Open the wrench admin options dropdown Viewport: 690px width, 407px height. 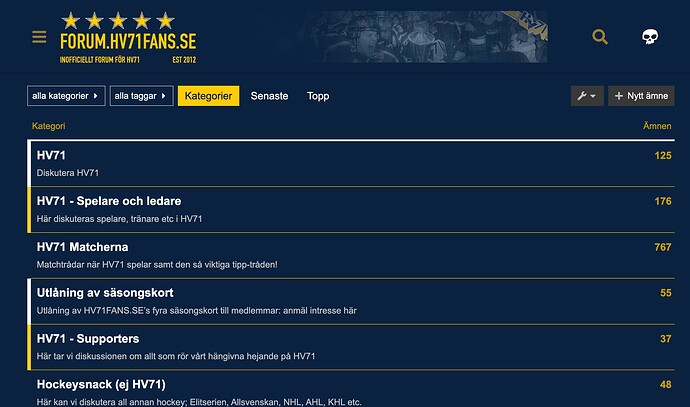pyautogui.click(x=587, y=96)
